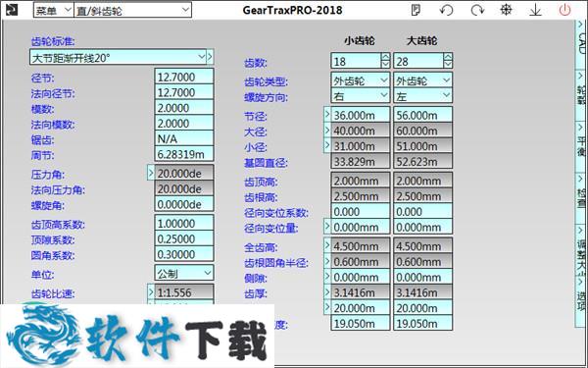
Task: Click the 顶隙系数 field 0.25000
Action: (x=184, y=238)
